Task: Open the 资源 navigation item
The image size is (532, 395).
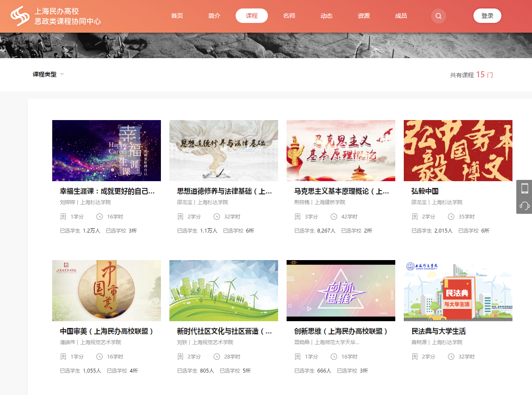Action: pyautogui.click(x=364, y=16)
